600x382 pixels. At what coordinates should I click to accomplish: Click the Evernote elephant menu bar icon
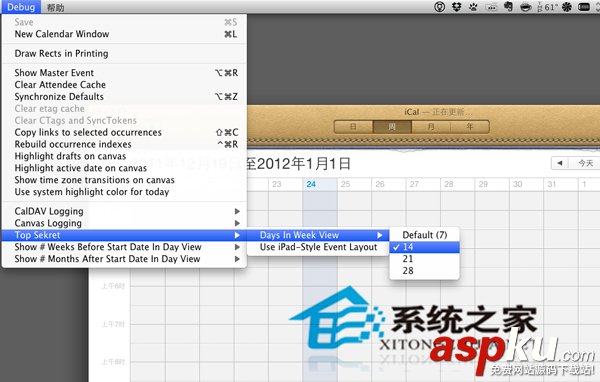[x=509, y=7]
